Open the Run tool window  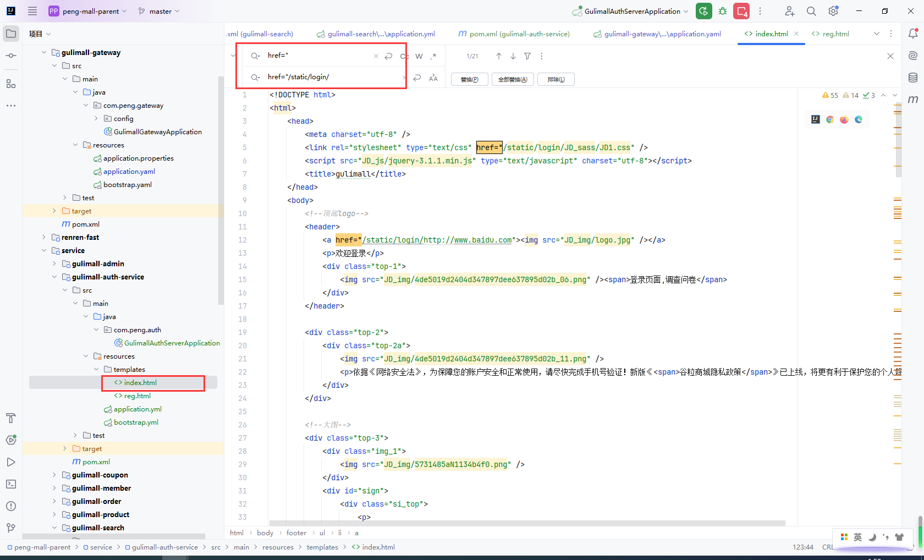[11, 462]
